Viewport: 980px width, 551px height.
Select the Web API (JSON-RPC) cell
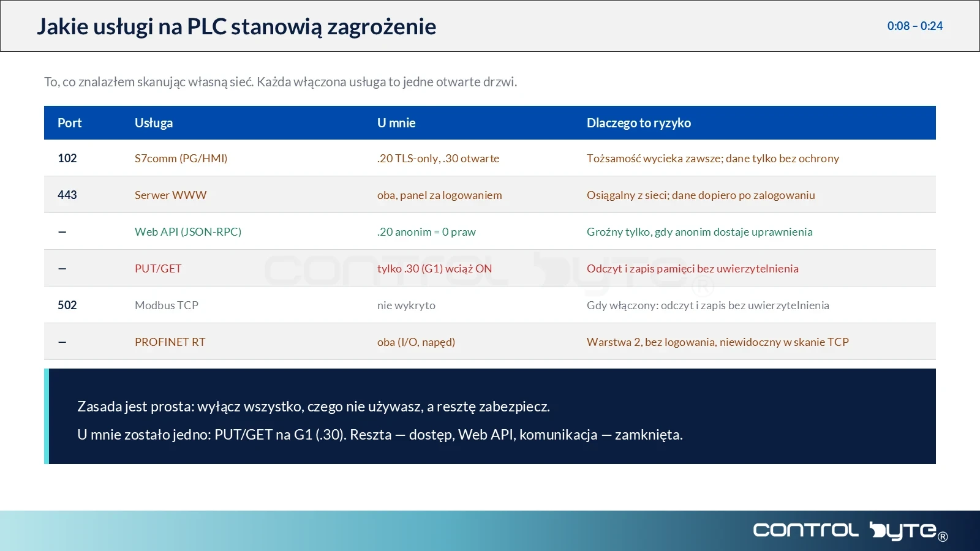pos(188,231)
